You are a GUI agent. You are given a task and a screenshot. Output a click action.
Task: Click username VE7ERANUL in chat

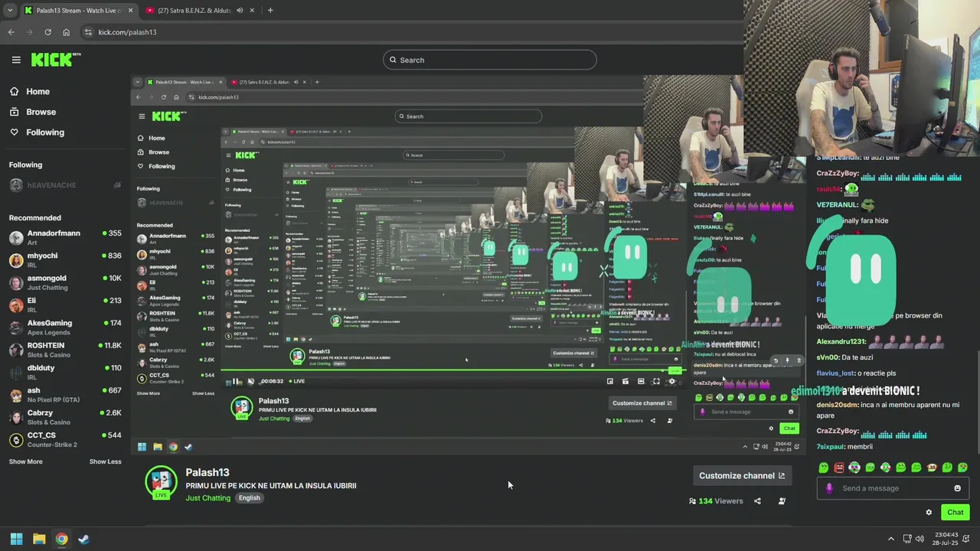[837, 205]
